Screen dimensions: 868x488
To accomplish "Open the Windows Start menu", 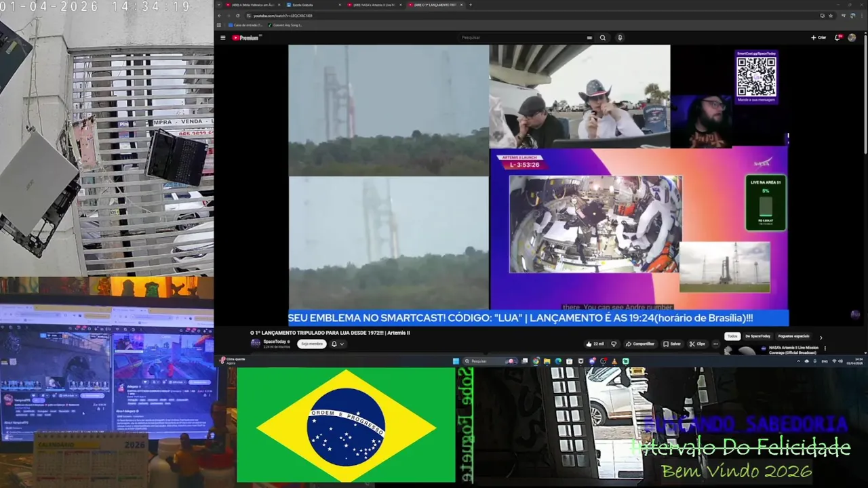I will pyautogui.click(x=456, y=361).
